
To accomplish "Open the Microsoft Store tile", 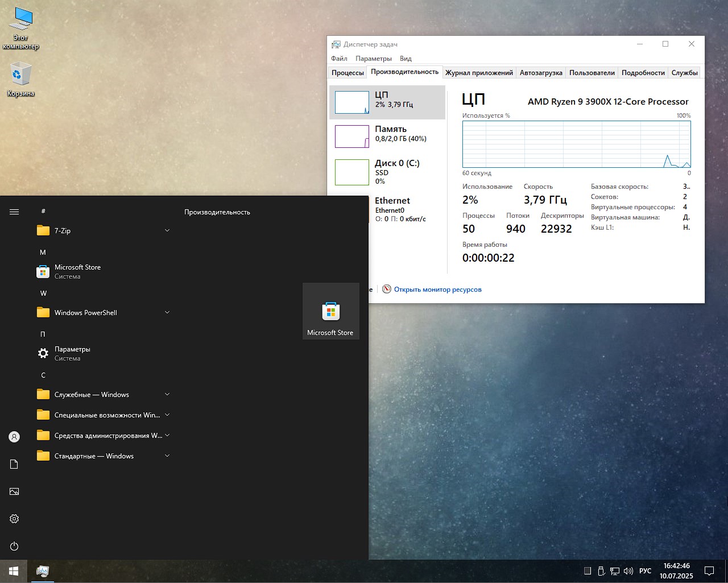I will [x=331, y=311].
